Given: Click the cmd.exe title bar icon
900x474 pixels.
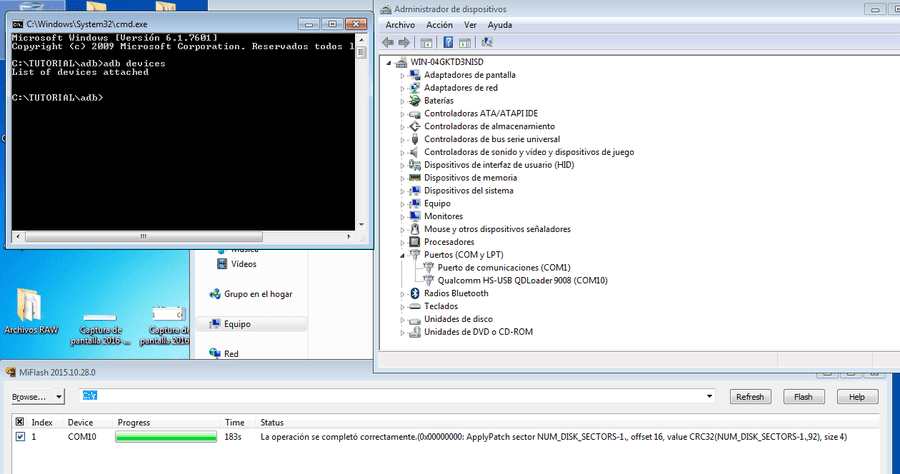Looking at the screenshot, I should (18, 24).
